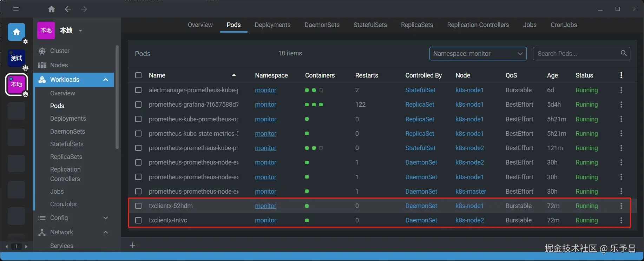The height and width of the screenshot is (261, 644).
Task: Open the CronJobs tab
Action: click(x=564, y=25)
